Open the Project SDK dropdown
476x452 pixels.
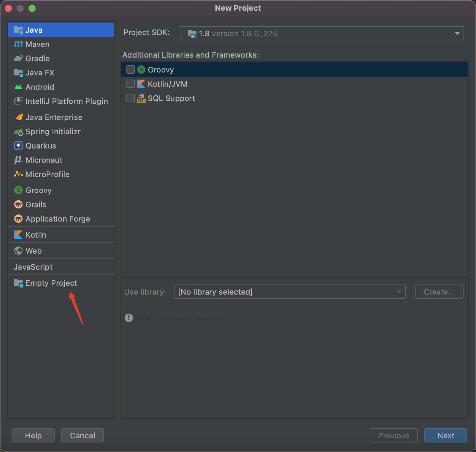322,33
